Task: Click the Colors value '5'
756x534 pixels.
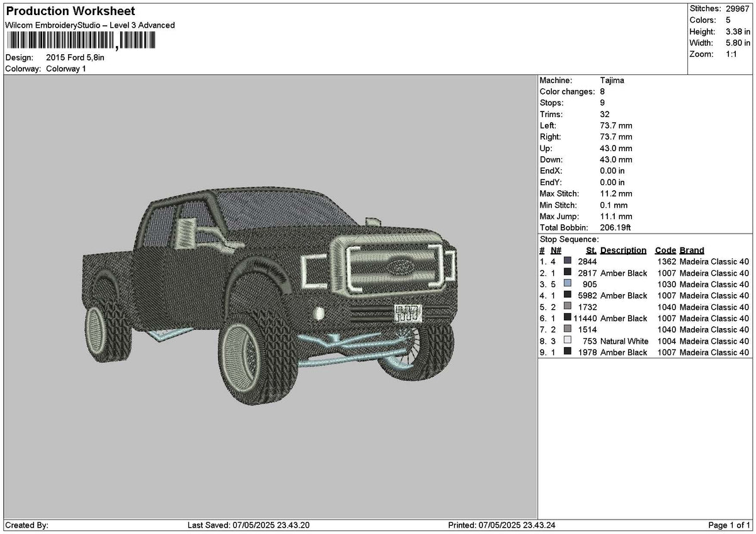Action: click(x=728, y=20)
